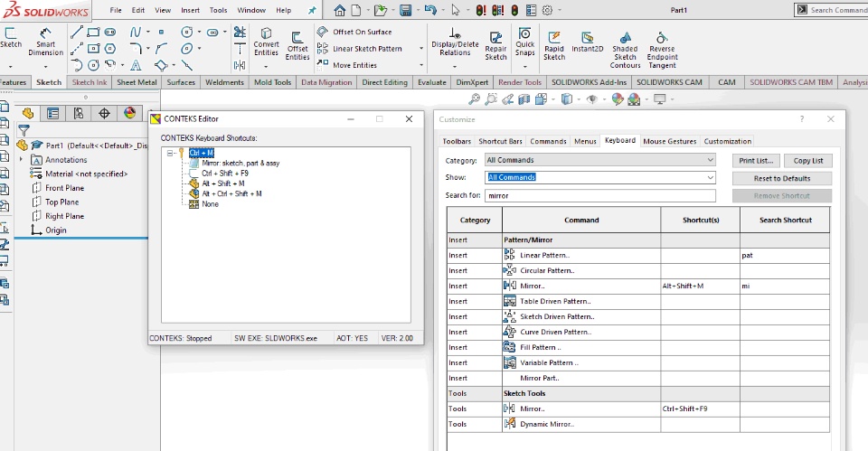Open the Section View icon
This screenshot has height=451, width=868.
[524, 99]
